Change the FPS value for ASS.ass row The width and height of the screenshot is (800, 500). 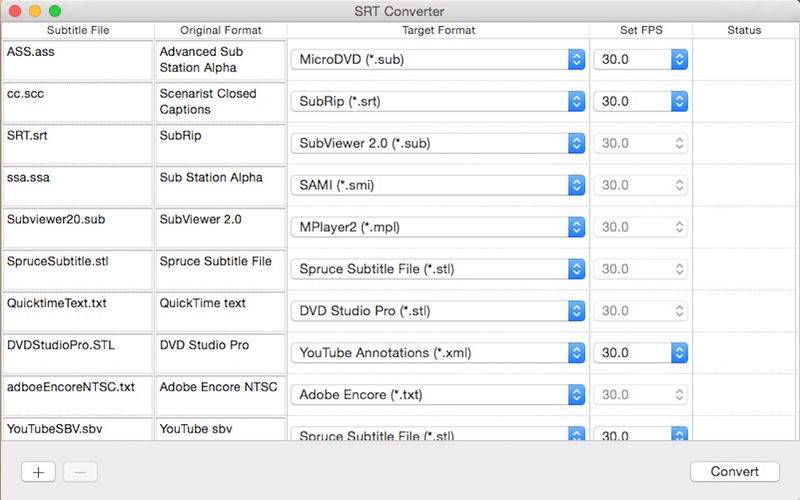[640, 60]
